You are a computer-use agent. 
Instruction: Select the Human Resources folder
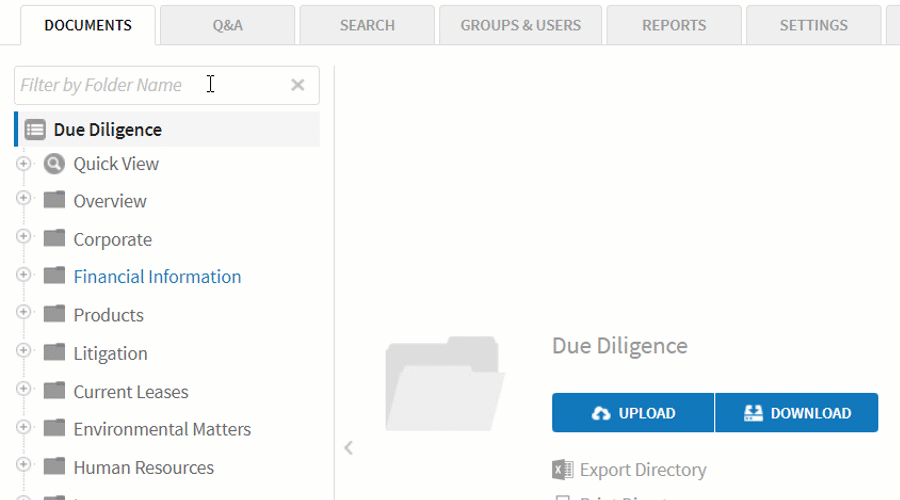click(x=143, y=467)
